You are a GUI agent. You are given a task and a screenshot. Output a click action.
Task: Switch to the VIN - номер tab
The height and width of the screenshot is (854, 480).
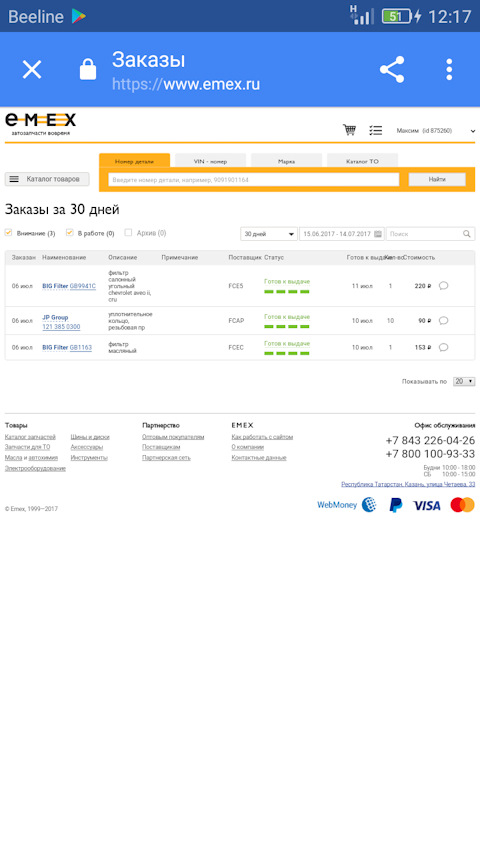tap(210, 161)
